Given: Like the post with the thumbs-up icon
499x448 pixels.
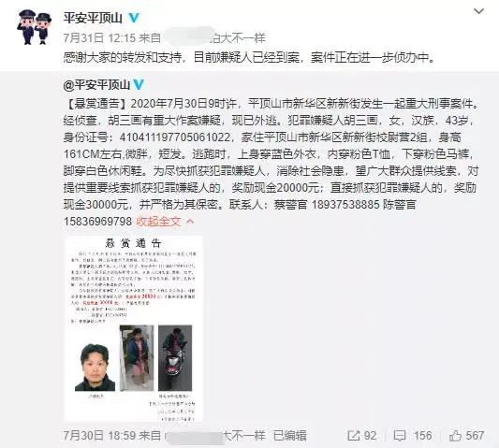Looking at the screenshot, I should 455,436.
